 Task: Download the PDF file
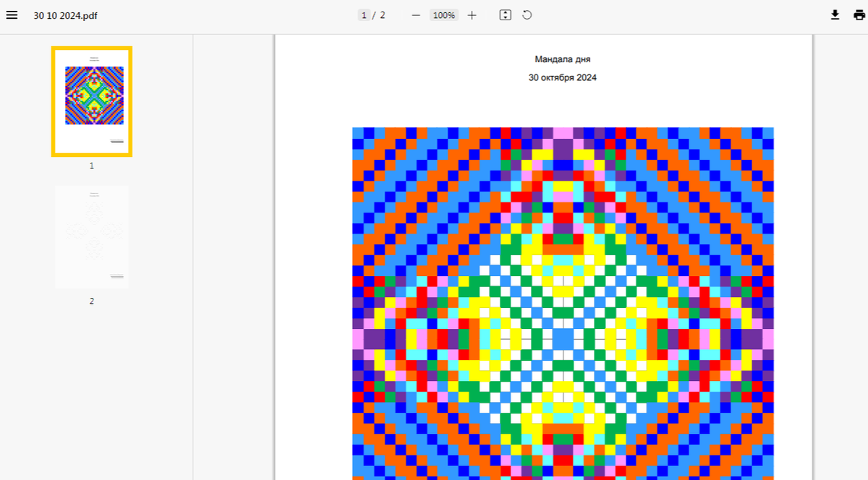(x=835, y=15)
